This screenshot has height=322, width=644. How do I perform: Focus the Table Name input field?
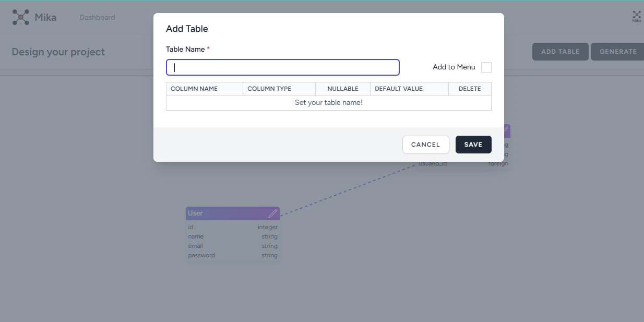tap(282, 67)
